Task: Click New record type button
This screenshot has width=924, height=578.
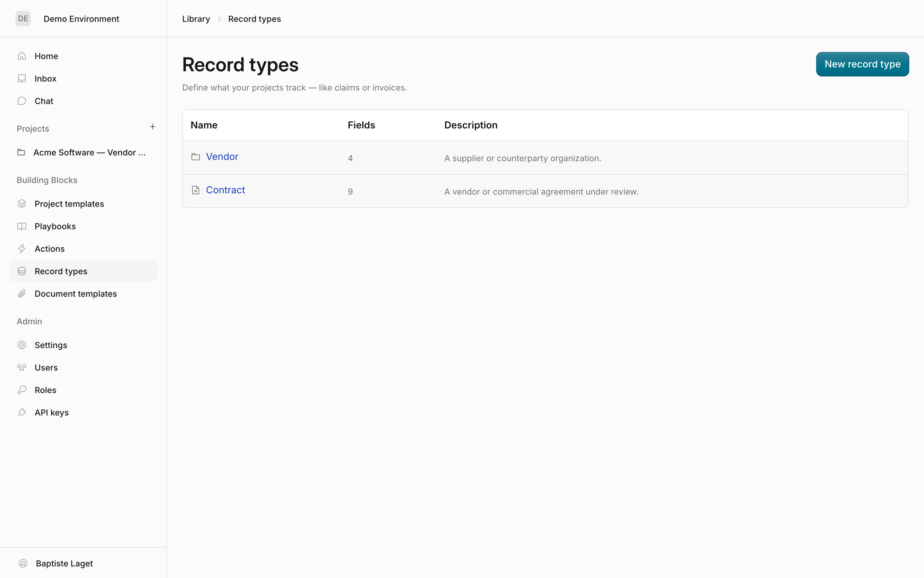Action: pos(862,64)
